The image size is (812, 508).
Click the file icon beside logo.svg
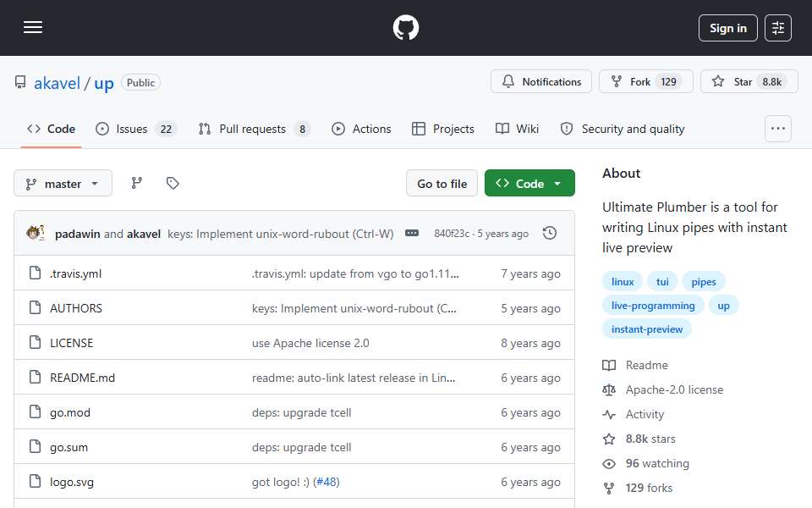pyautogui.click(x=36, y=481)
